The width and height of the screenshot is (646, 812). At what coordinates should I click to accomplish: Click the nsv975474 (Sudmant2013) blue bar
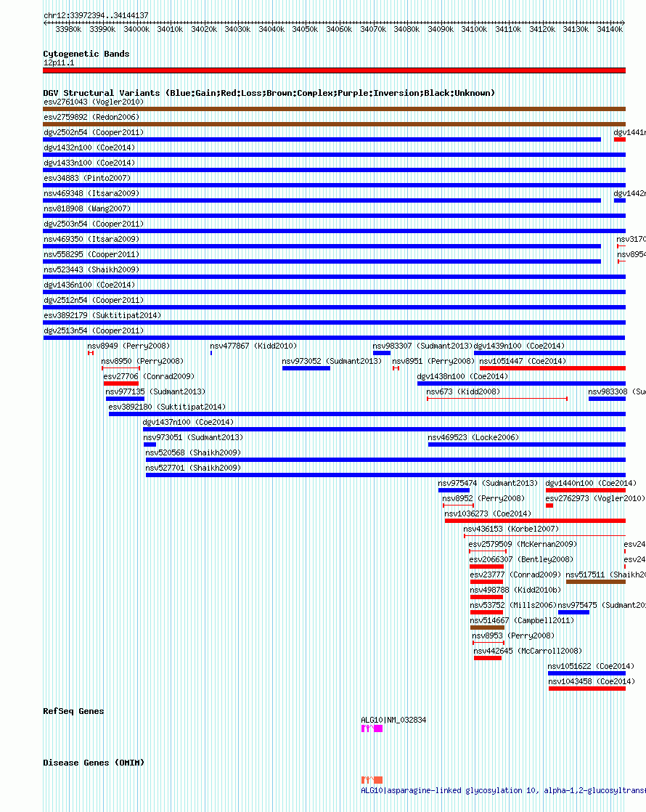(454, 490)
